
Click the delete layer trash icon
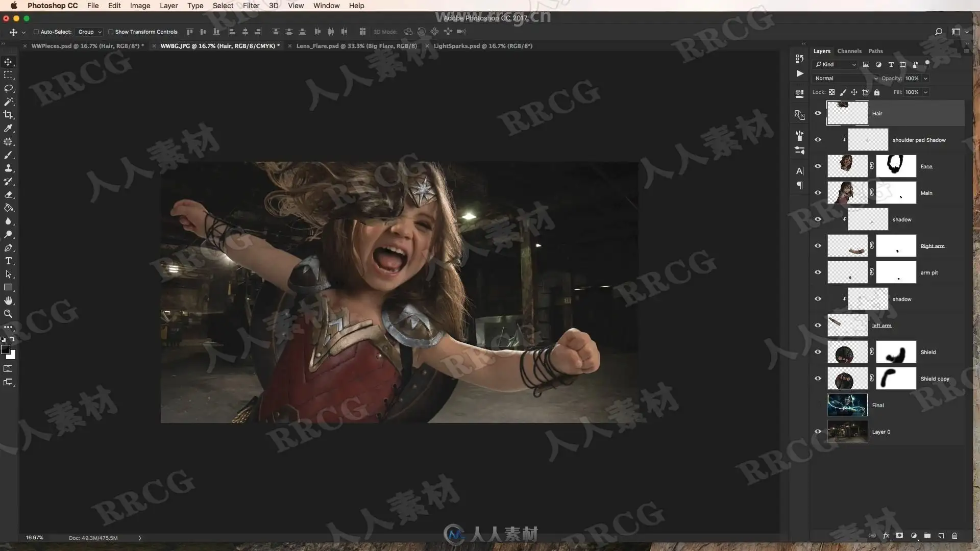pos(954,536)
